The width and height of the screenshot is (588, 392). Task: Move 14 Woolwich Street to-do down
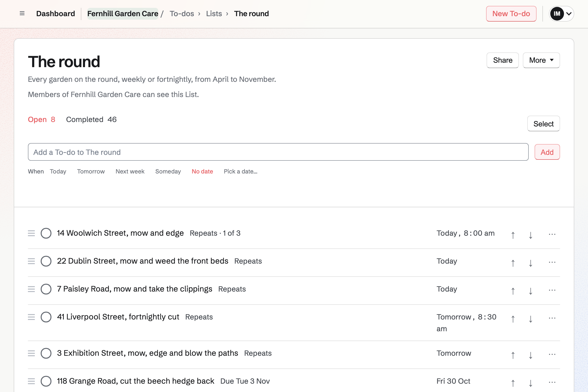(x=530, y=235)
